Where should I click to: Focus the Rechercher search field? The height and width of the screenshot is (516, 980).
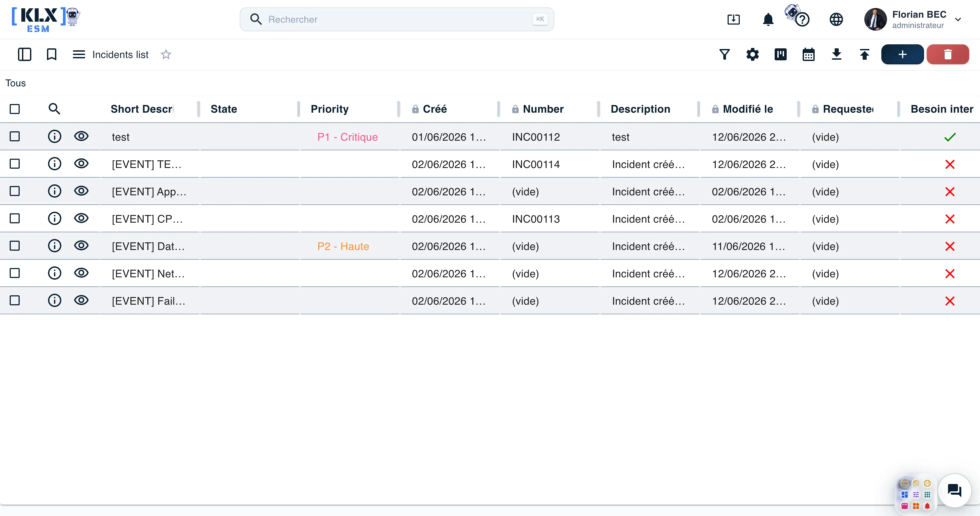click(397, 19)
